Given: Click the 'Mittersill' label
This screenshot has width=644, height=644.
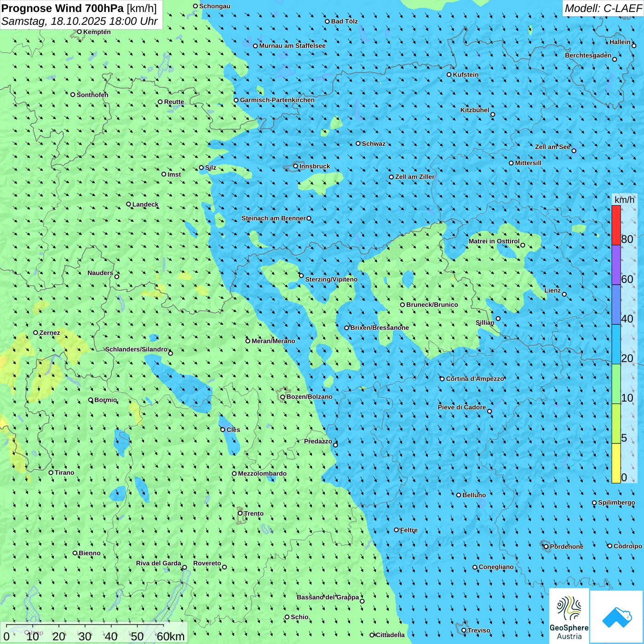Looking at the screenshot, I should click(x=528, y=163).
